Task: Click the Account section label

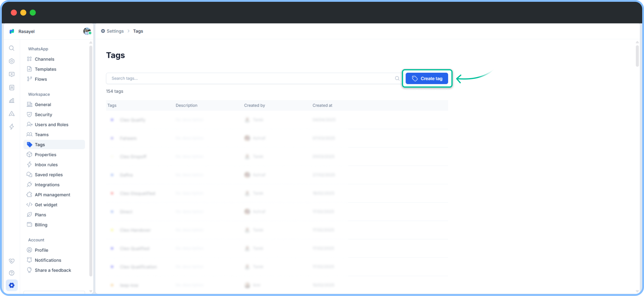Action: point(36,240)
